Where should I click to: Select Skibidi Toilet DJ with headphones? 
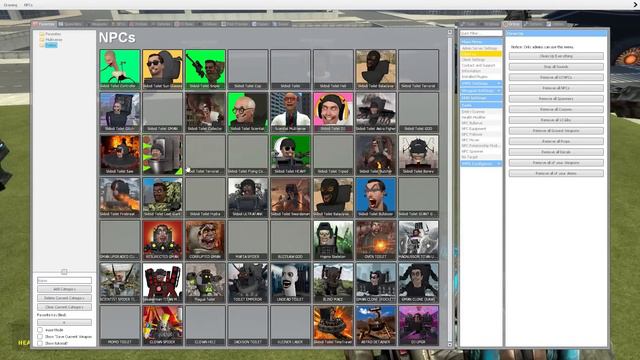(333, 112)
